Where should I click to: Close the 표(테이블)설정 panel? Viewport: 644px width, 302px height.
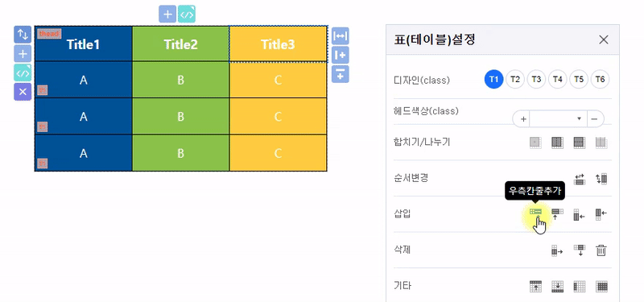[x=603, y=39]
